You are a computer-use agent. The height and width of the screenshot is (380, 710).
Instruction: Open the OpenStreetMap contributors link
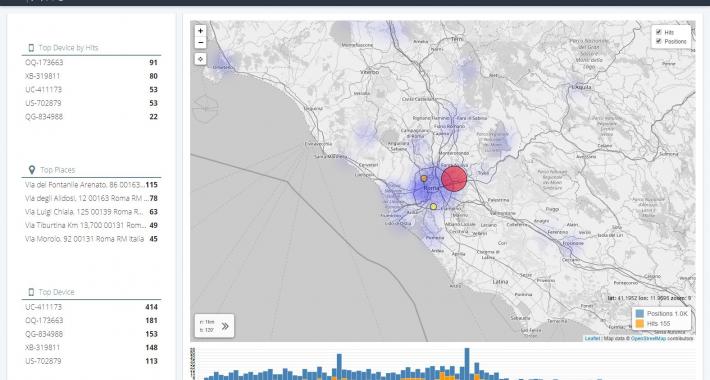click(648, 338)
